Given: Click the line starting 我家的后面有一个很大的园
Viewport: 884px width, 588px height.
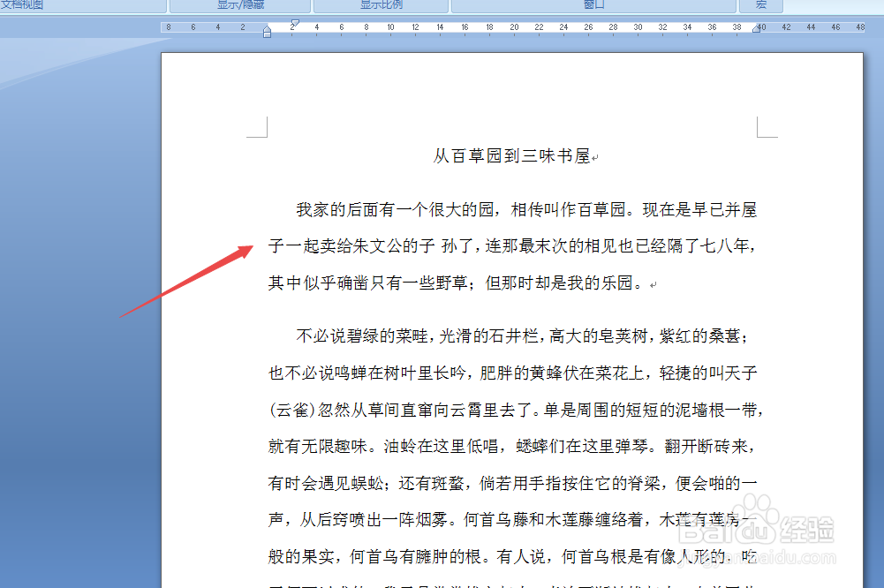Looking at the screenshot, I should 526,210.
